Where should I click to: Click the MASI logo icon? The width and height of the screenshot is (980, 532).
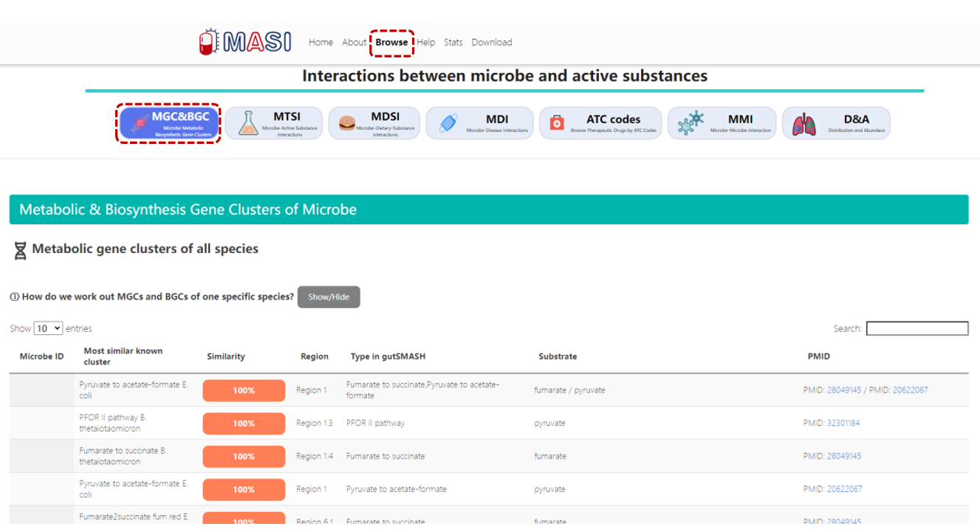click(208, 42)
